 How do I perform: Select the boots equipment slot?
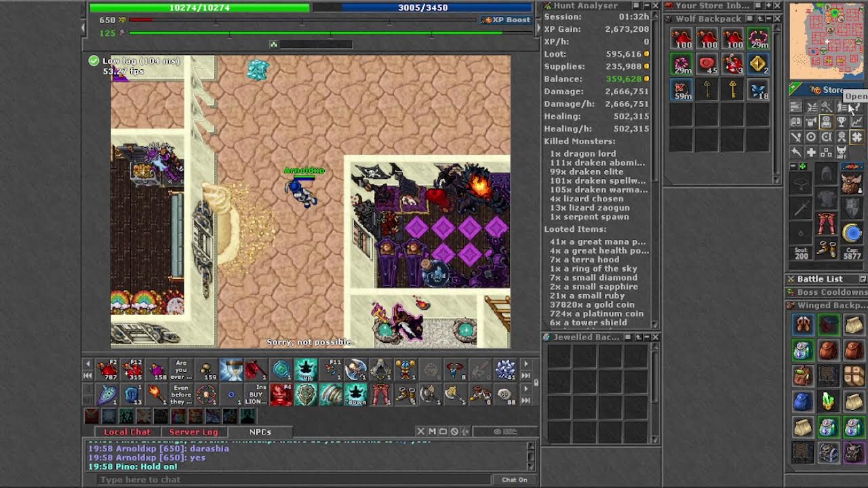826,249
